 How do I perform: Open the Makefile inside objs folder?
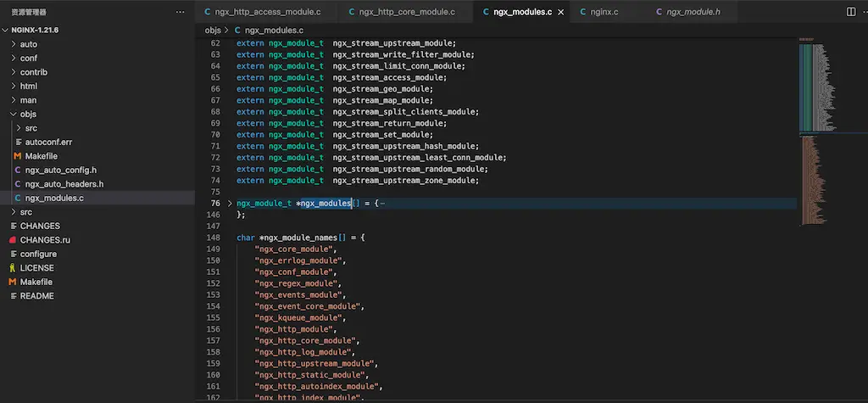point(41,156)
